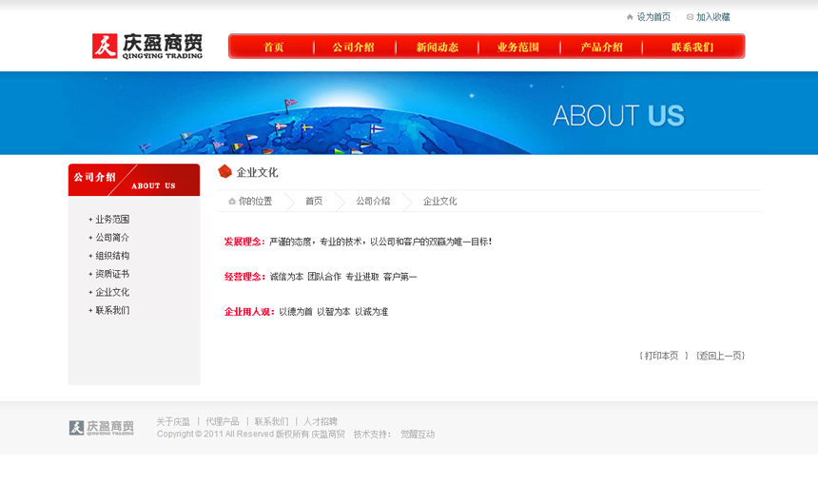
Task: Click the 设为首页 home icon
Action: coord(630,17)
